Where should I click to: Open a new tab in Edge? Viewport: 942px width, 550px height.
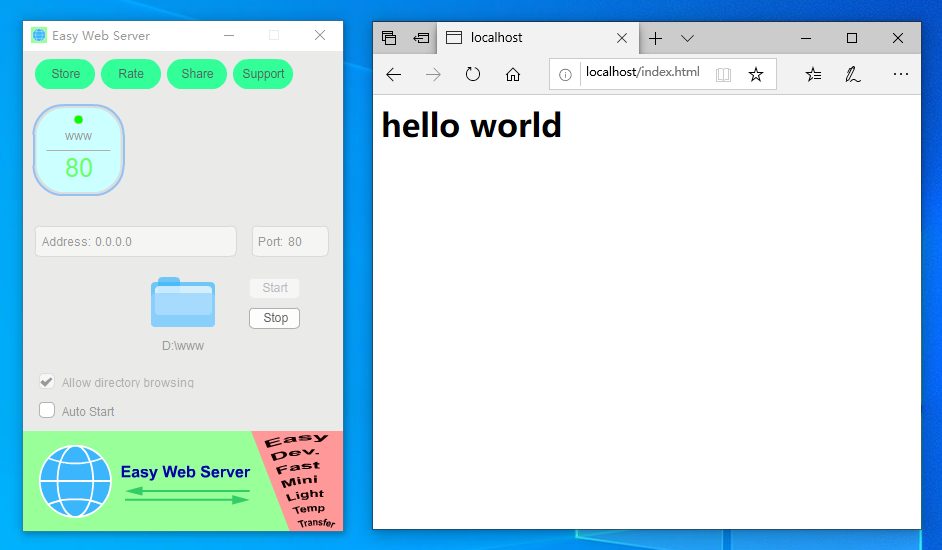point(655,38)
